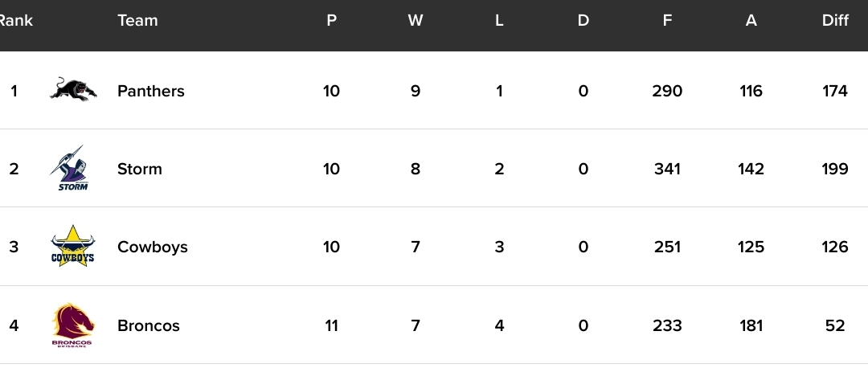
Task: Click Panthers' 290 points-for value
Action: tap(667, 91)
